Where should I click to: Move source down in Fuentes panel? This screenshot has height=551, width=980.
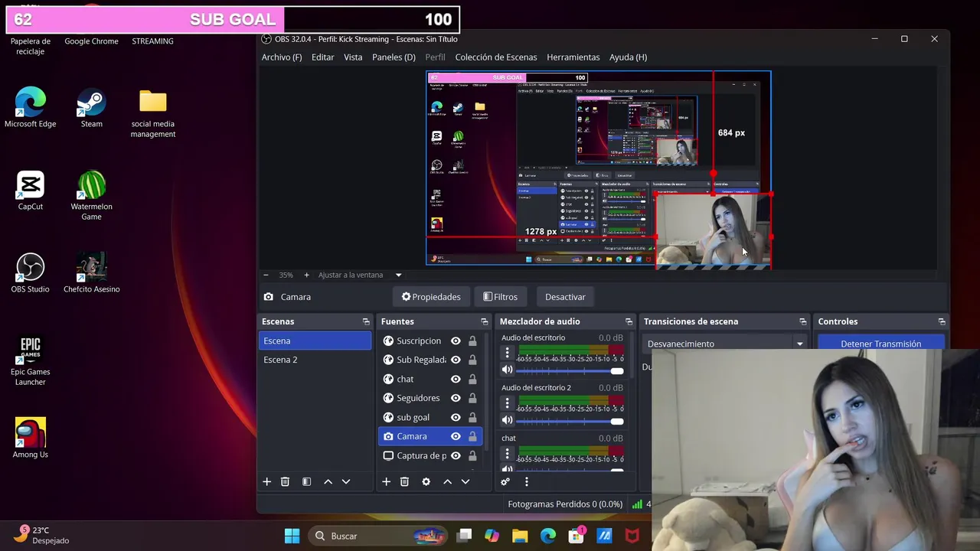tap(465, 481)
